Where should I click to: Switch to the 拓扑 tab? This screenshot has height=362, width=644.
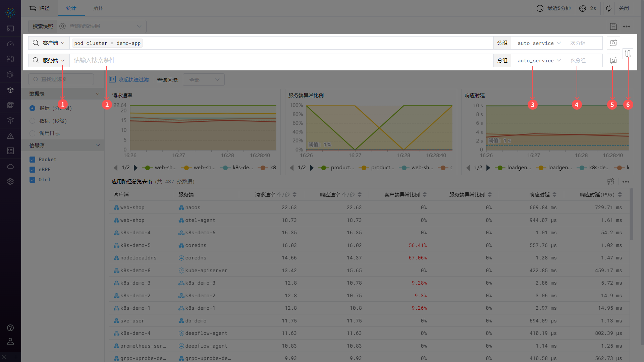(98, 8)
